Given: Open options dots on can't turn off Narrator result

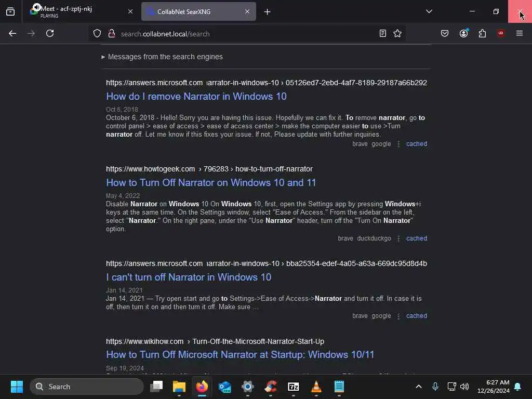Looking at the screenshot, I should (x=398, y=316).
